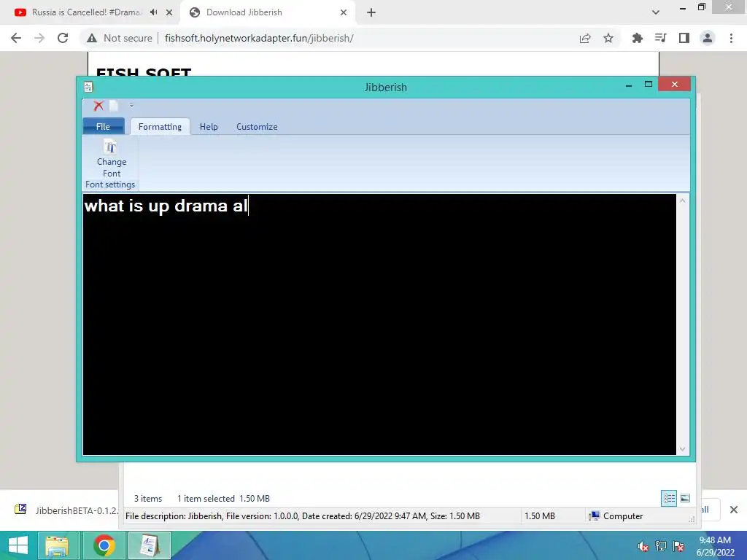Viewport: 747px width, 560px height.
Task: Click the taskbar clock showing 9:48 AM
Action: 715,546
